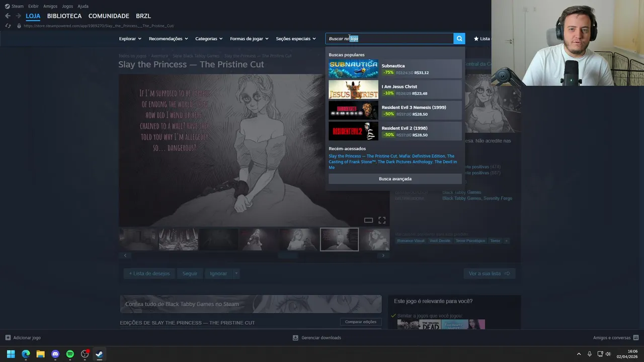Click the Terror Psicológico tag
This screenshot has width=644, height=362.
(470, 241)
